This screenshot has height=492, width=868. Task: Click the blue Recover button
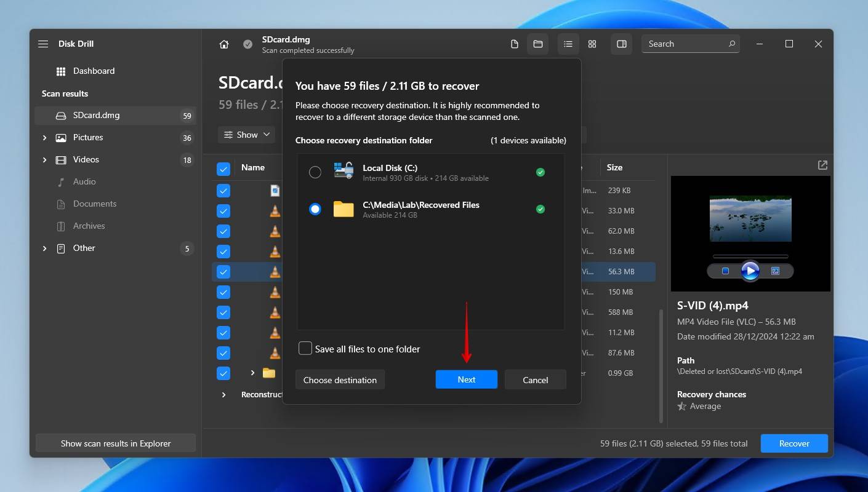[794, 443]
